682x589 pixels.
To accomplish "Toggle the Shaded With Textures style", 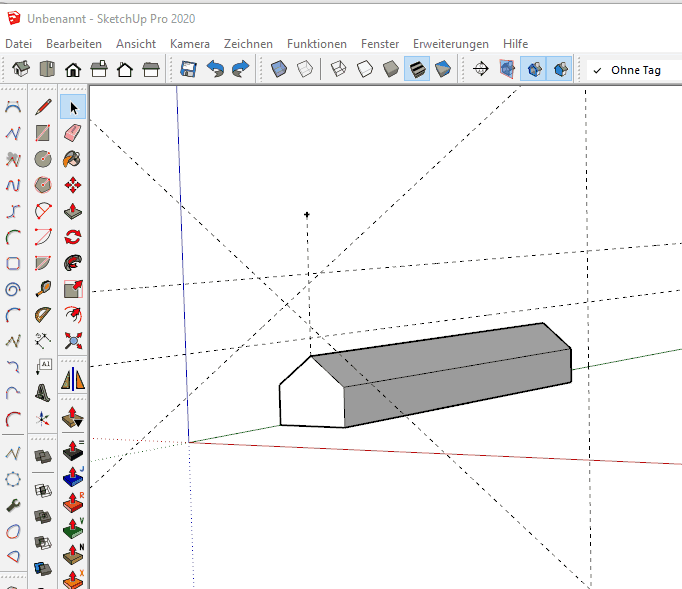I will (417, 69).
